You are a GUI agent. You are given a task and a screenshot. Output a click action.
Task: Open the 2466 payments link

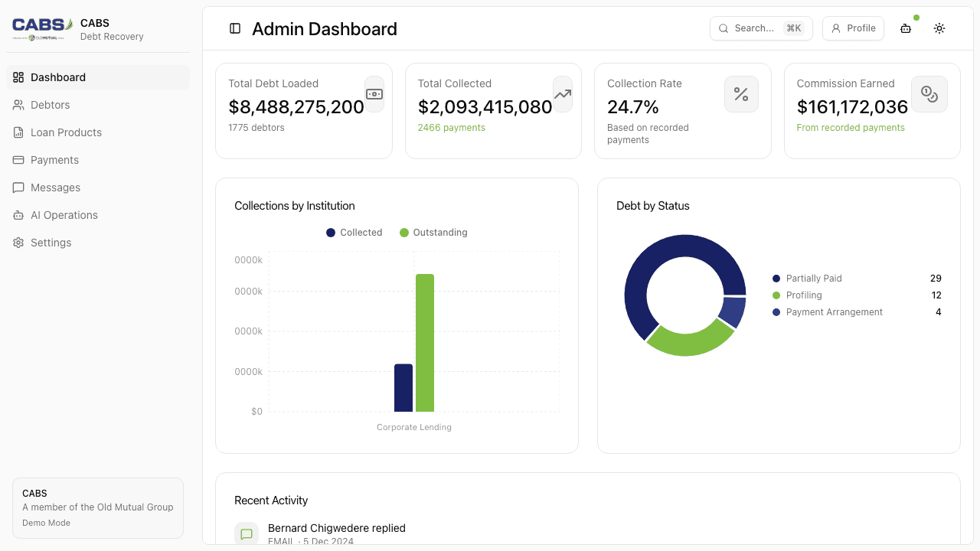[x=452, y=127]
